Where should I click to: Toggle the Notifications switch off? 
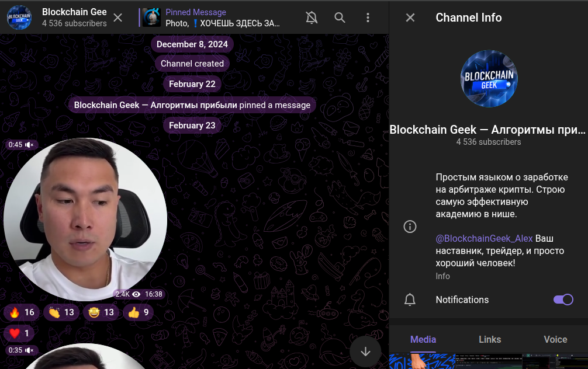[563, 299]
